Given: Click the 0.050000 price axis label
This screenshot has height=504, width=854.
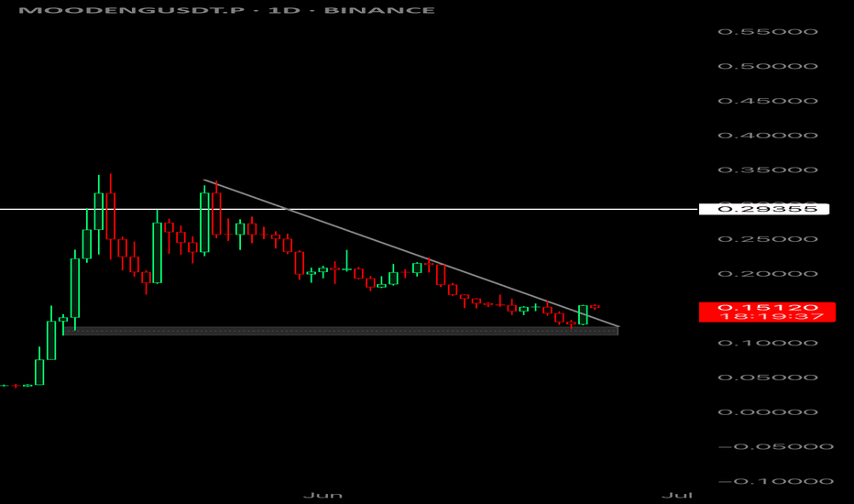Looking at the screenshot, I should [767, 378].
